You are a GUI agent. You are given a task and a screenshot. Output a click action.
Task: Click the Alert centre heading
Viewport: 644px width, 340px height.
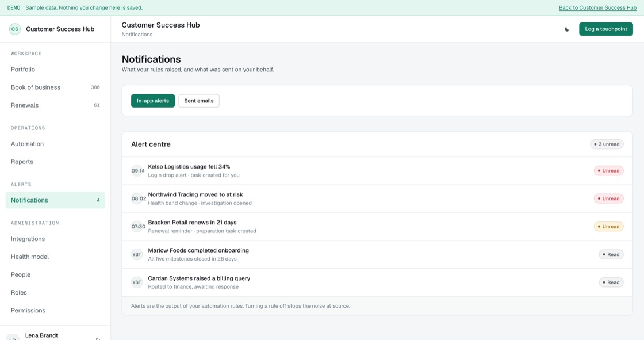point(151,144)
